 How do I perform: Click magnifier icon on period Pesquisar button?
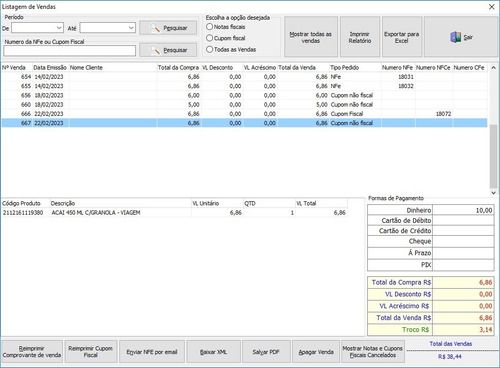(155, 28)
